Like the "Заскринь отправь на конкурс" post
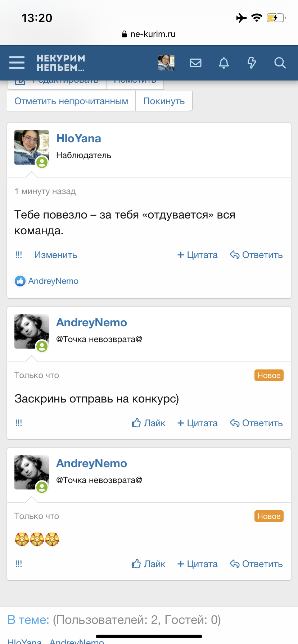The width and height of the screenshot is (298, 644). [149, 423]
